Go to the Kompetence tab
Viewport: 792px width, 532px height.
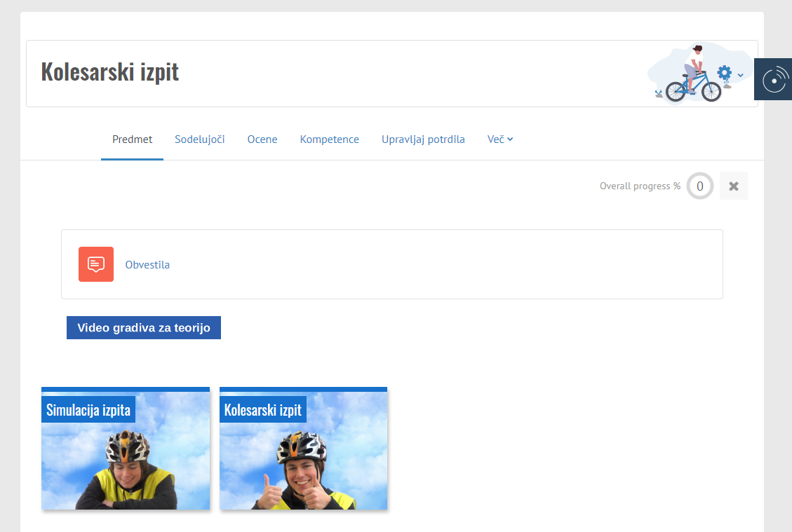[329, 139]
